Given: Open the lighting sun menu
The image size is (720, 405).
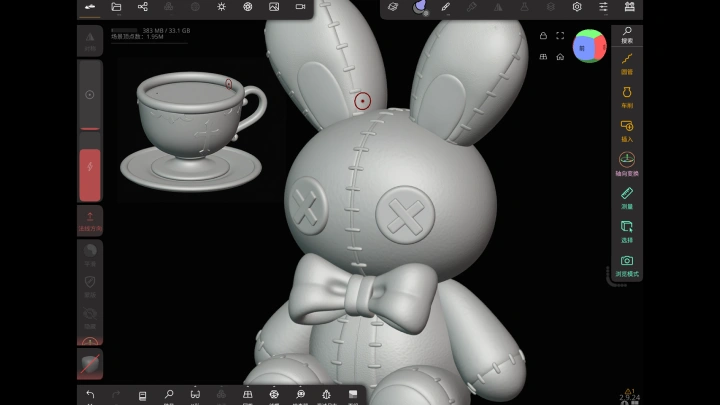Looking at the screenshot, I should (221, 7).
